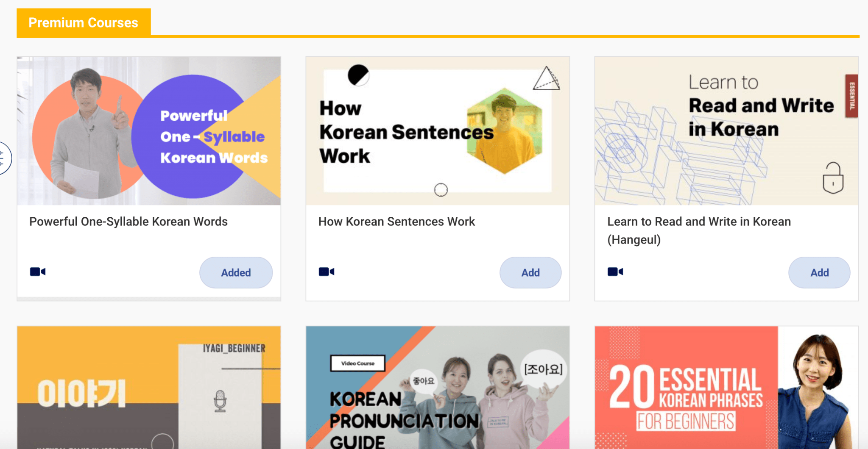Click the open padlock icon on Hangeul thumbnail

pyautogui.click(x=833, y=178)
